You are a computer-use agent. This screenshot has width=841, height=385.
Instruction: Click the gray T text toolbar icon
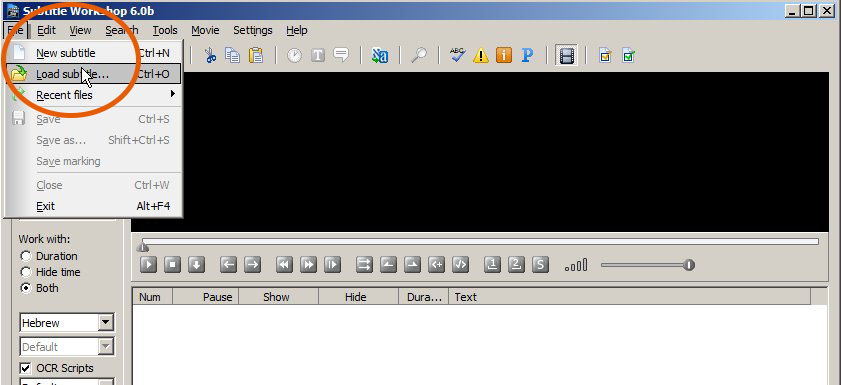318,55
